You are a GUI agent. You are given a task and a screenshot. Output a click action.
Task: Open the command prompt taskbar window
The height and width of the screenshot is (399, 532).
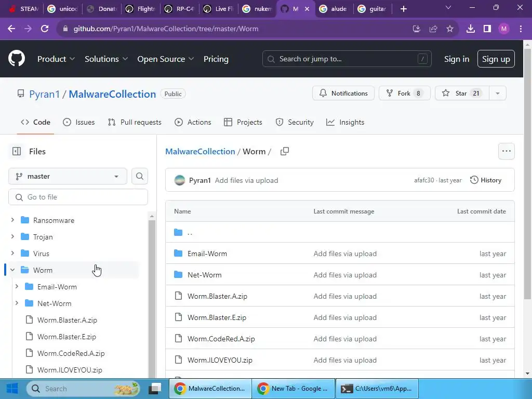click(x=377, y=389)
